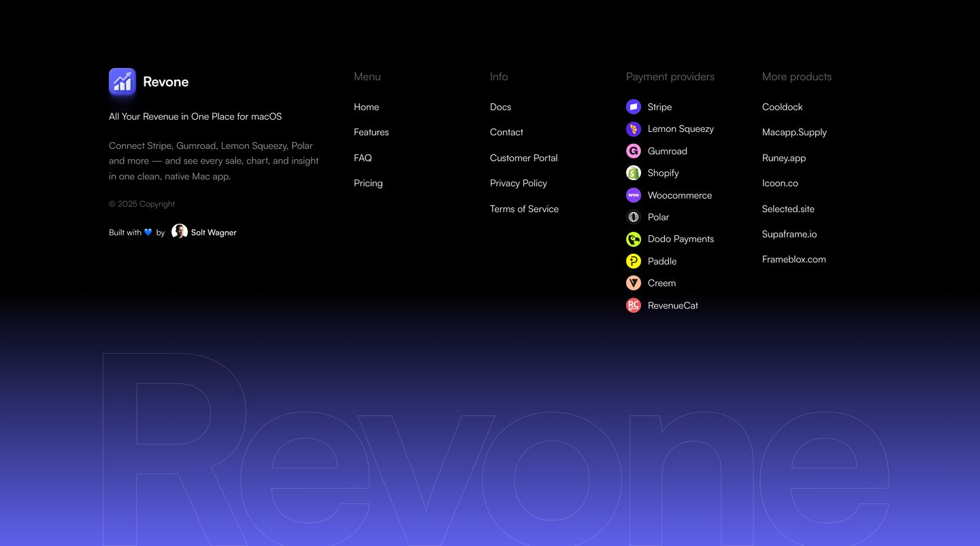
Task: Click the Creem text link
Action: pos(661,283)
